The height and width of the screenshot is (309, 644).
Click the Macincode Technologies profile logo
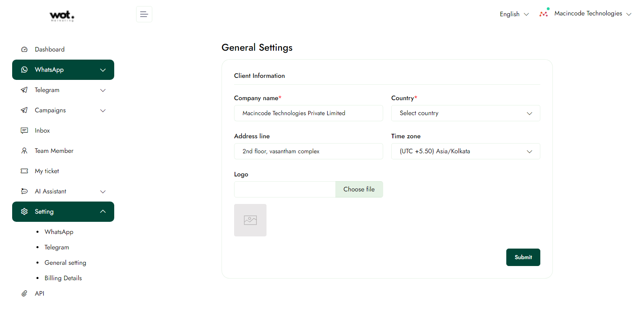(544, 13)
